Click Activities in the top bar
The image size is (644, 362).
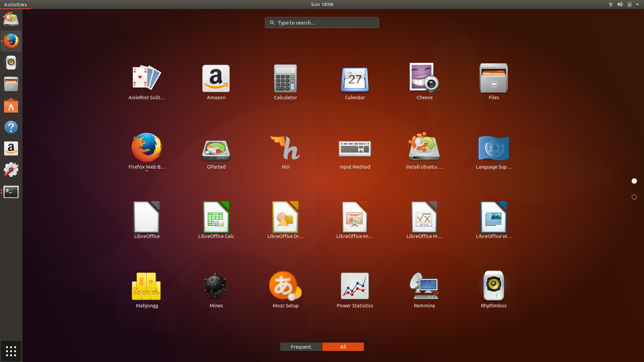(x=15, y=4)
